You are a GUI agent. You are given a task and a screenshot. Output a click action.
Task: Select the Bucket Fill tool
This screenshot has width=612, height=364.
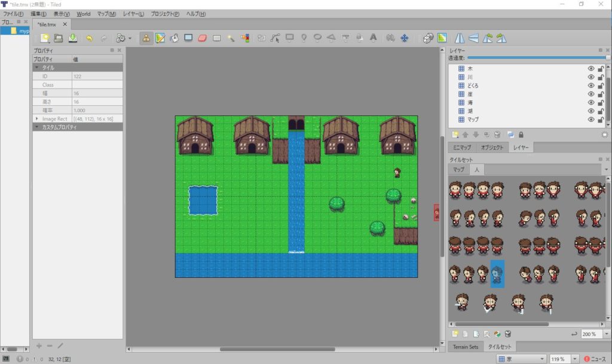point(175,38)
